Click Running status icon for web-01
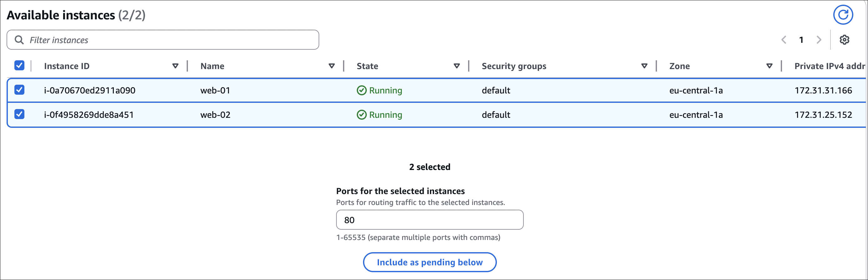The width and height of the screenshot is (868, 280). pyautogui.click(x=361, y=90)
